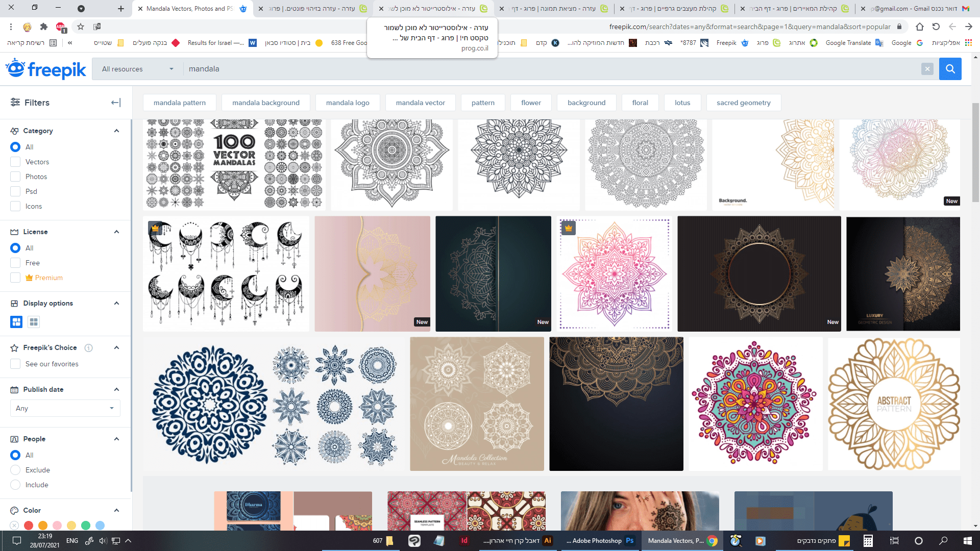Select the Exclude people radio button
The height and width of the screenshot is (551, 980).
15,470
